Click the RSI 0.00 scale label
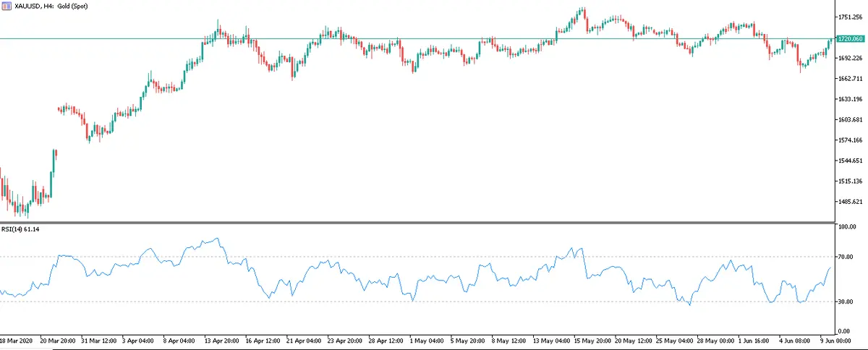Viewport: 868px width, 350px height. click(846, 330)
